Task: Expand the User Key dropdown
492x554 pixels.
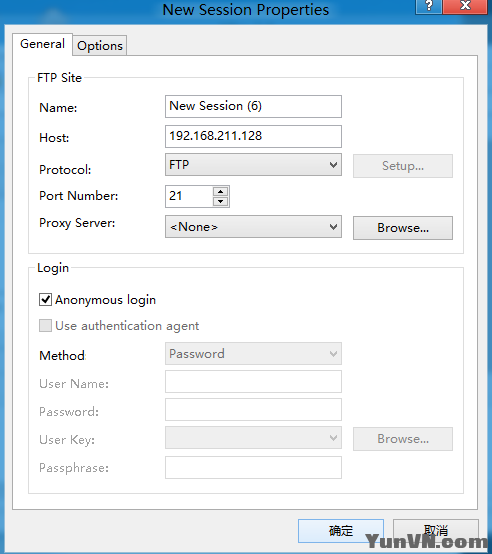Action: (x=253, y=437)
